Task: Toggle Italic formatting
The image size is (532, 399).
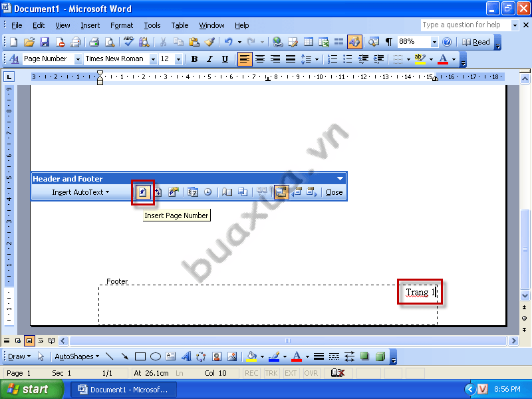Action: pos(209,59)
